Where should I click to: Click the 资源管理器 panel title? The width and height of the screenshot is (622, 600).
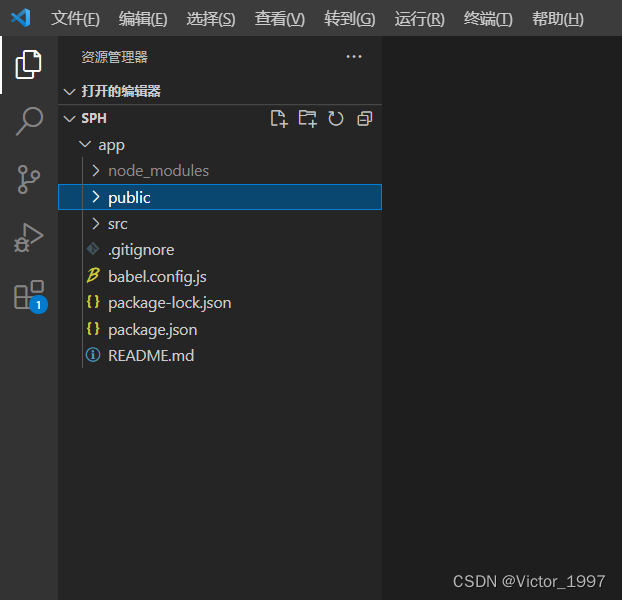[114, 57]
